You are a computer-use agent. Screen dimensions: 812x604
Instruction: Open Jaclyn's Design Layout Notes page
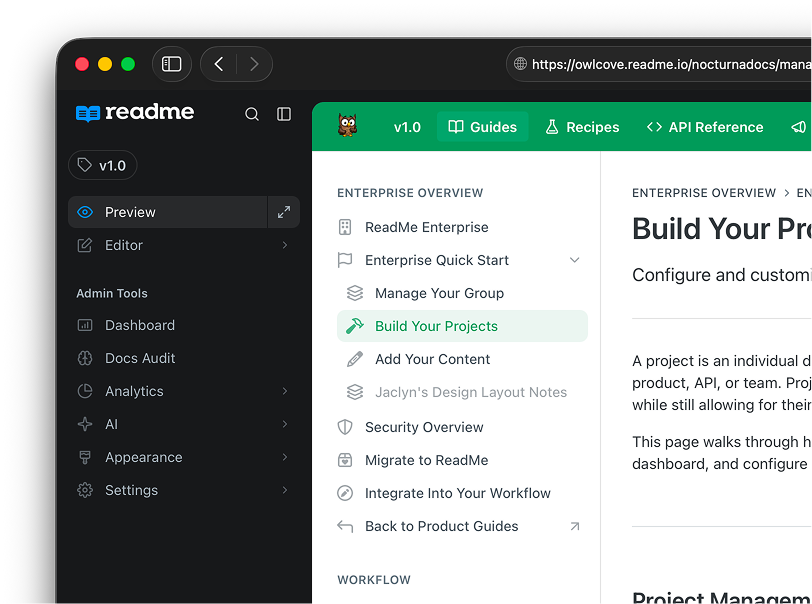[x=462, y=392]
